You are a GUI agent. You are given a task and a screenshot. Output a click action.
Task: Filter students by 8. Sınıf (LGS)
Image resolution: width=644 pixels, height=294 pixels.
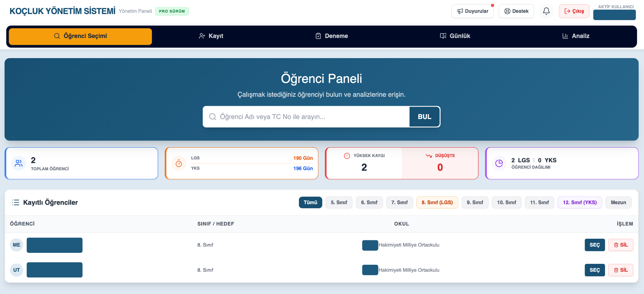pyautogui.click(x=437, y=203)
